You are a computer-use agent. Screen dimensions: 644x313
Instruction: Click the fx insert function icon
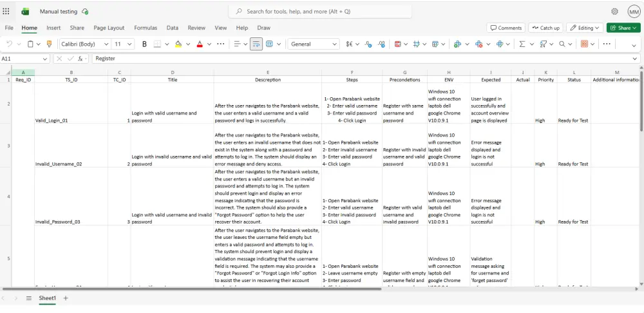point(80,59)
